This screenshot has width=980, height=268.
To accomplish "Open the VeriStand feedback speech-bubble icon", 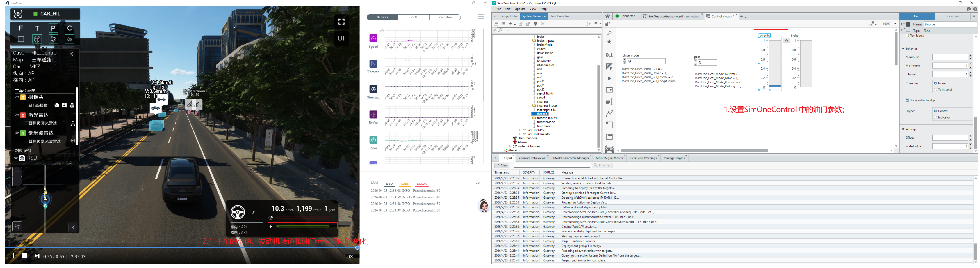I will pos(969,9).
